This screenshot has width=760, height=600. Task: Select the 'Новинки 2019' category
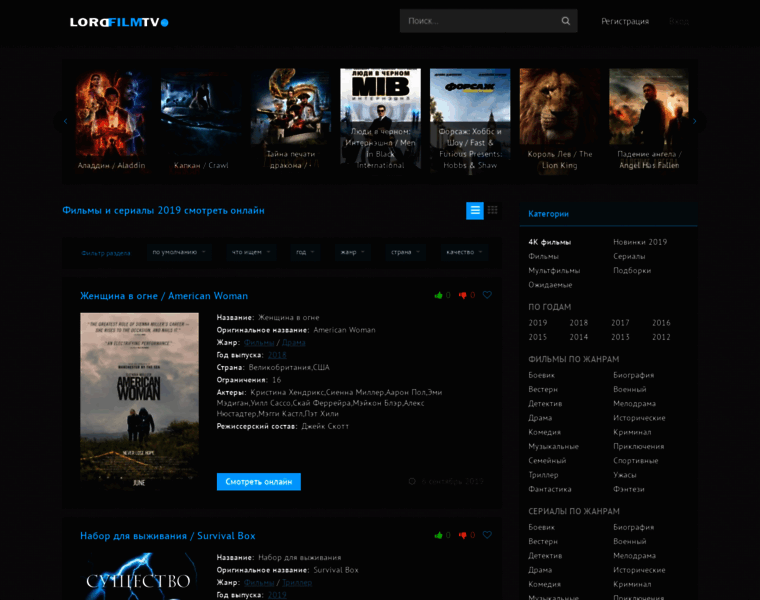(640, 242)
